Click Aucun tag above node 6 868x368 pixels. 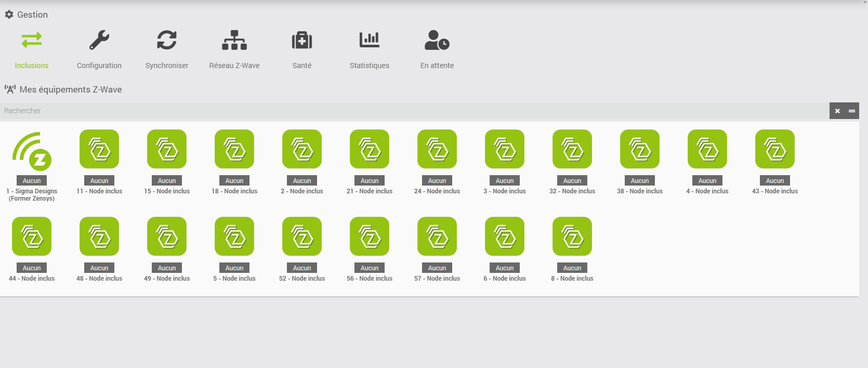pyautogui.click(x=505, y=268)
